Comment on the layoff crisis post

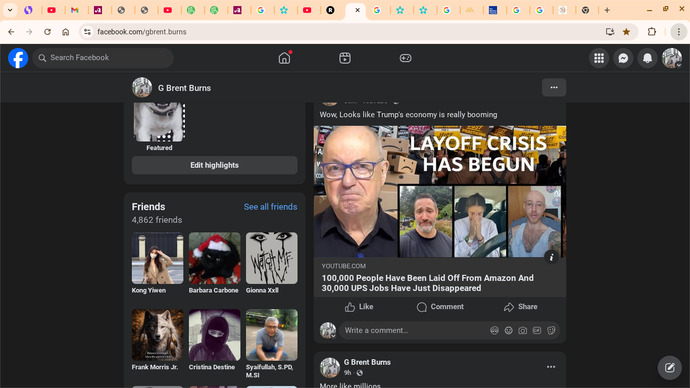click(440, 307)
